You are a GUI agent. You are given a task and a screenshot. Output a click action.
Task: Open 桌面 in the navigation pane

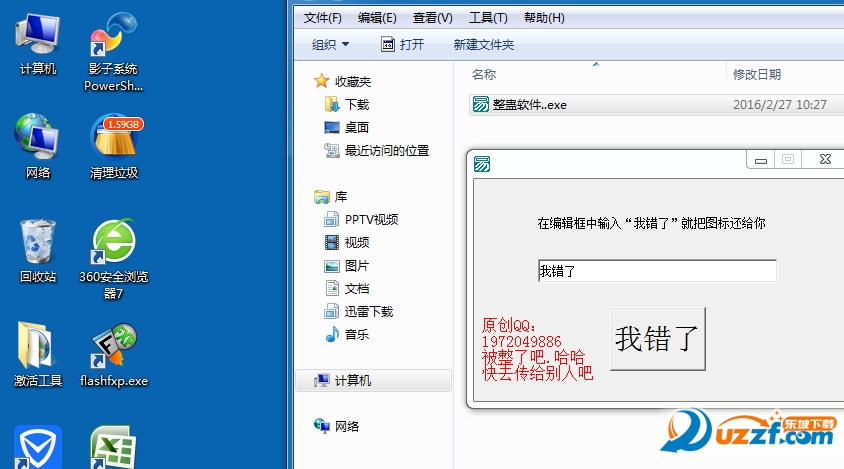(x=347, y=128)
